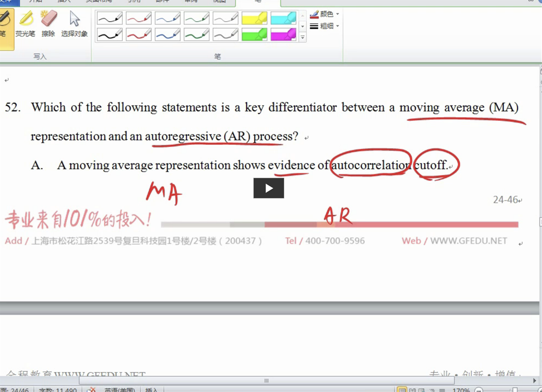542x392 pixels.
Task: Click the horizontal scrollbar thumb
Action: (267, 381)
